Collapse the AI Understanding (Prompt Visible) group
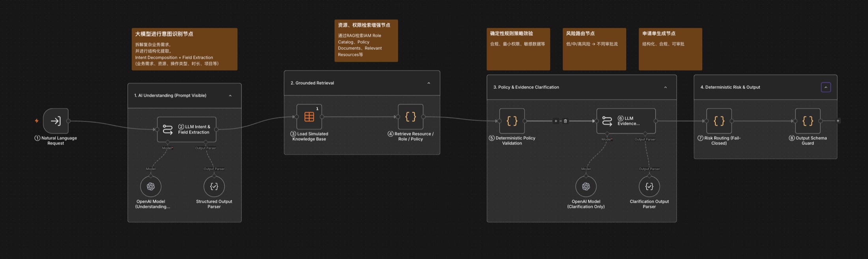The height and width of the screenshot is (259, 868). 230,96
